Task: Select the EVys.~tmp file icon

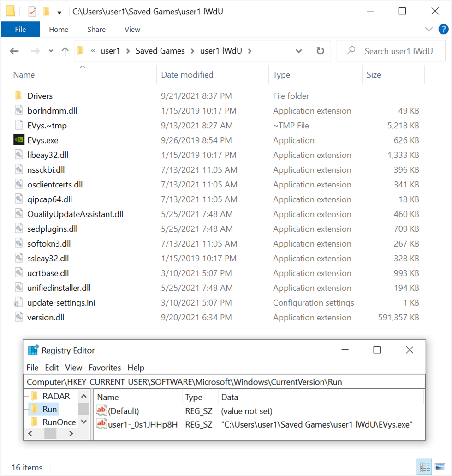Action: coord(19,125)
